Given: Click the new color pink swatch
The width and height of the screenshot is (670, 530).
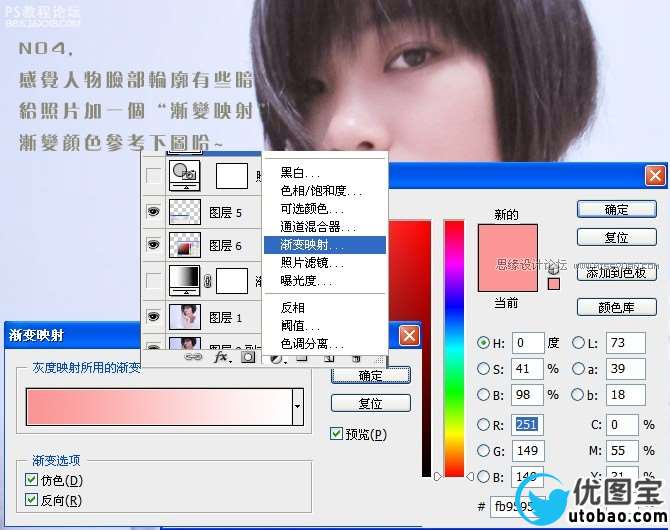Looking at the screenshot, I should pos(508,241).
